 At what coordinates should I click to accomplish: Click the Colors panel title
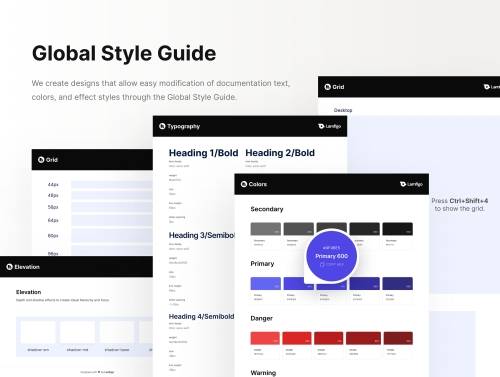coord(258,184)
